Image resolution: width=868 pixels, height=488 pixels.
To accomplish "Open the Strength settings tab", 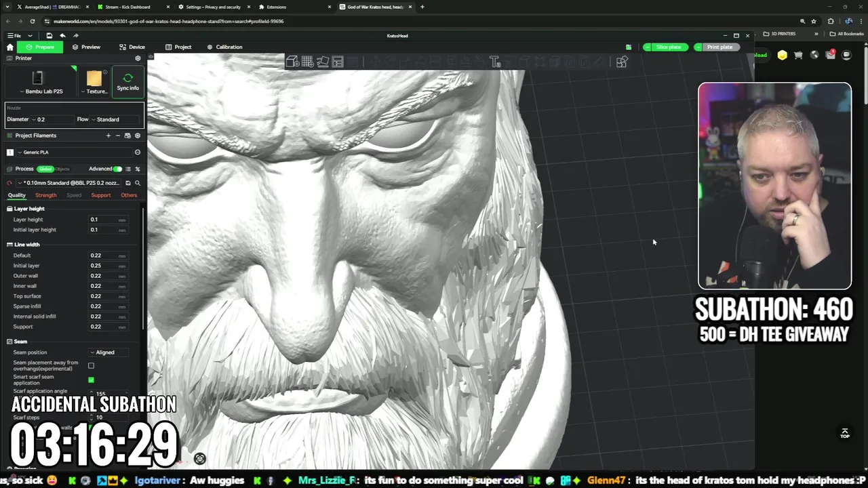I will click(46, 195).
